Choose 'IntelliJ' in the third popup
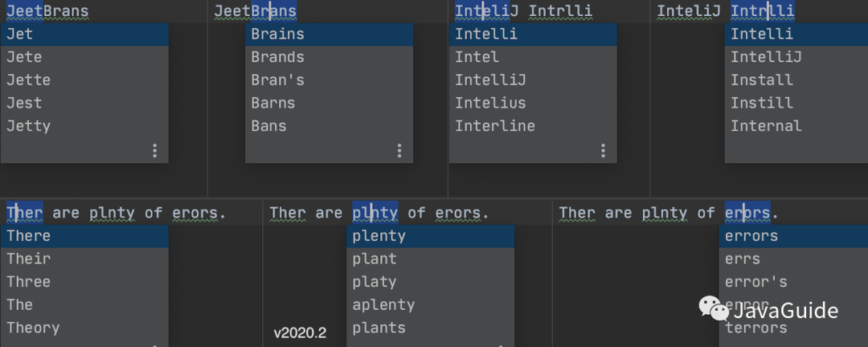This screenshot has width=868, height=347. point(533,80)
